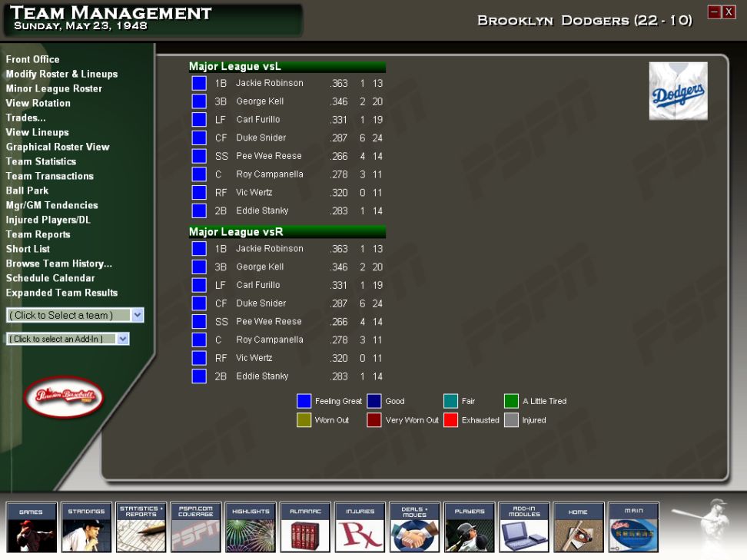This screenshot has width=747, height=560.
Task: Select Jackie Robinson in vsL lineup
Action: pos(270,83)
